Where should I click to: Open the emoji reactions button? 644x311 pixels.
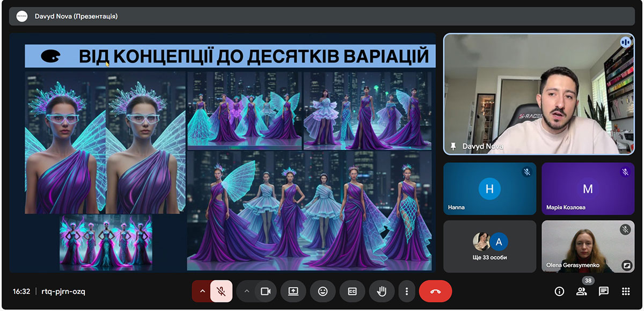(323, 291)
